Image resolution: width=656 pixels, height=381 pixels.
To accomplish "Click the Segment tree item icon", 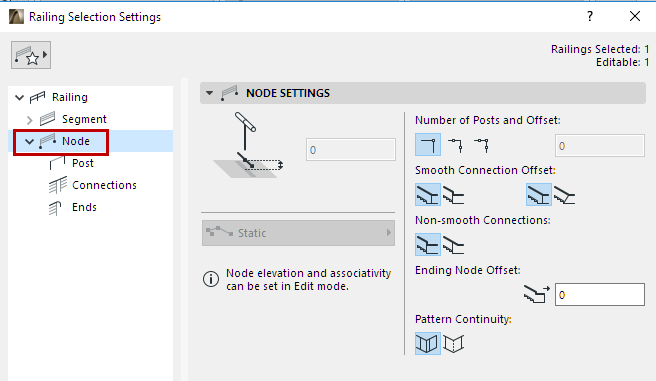I will pos(47,119).
